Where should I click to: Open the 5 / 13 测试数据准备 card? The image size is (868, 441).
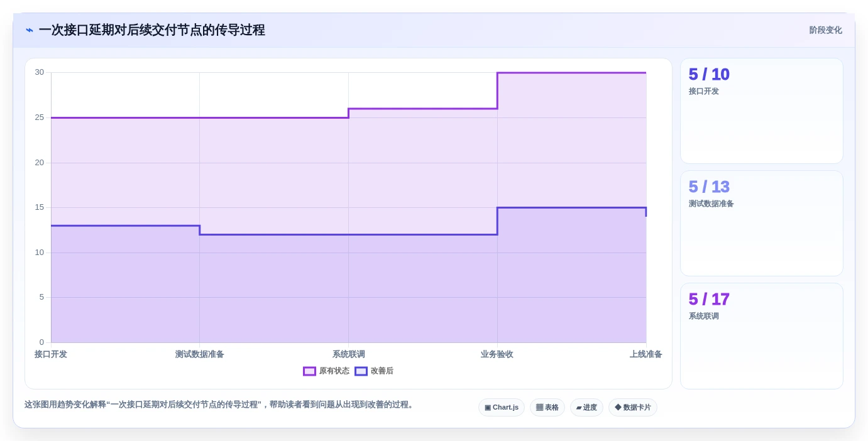coord(762,224)
